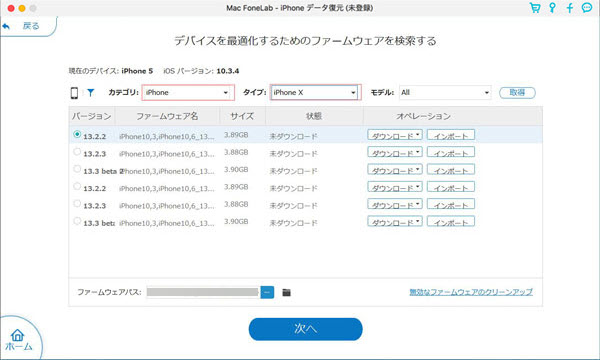Click the back arrow icon beside 戻る

(6, 26)
